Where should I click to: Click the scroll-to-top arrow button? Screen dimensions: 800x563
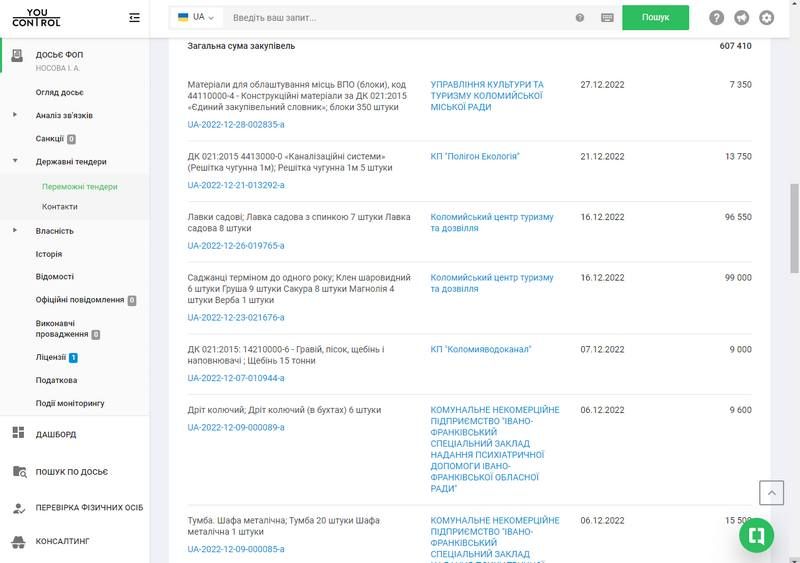point(771,492)
